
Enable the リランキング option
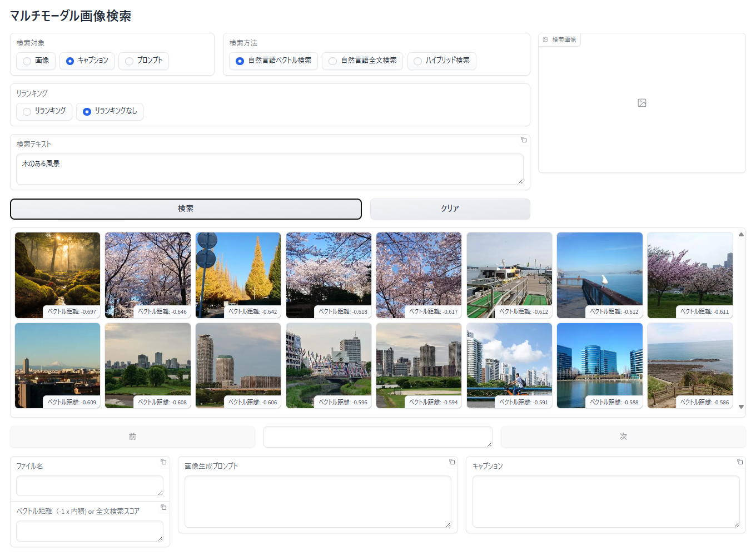coord(44,111)
